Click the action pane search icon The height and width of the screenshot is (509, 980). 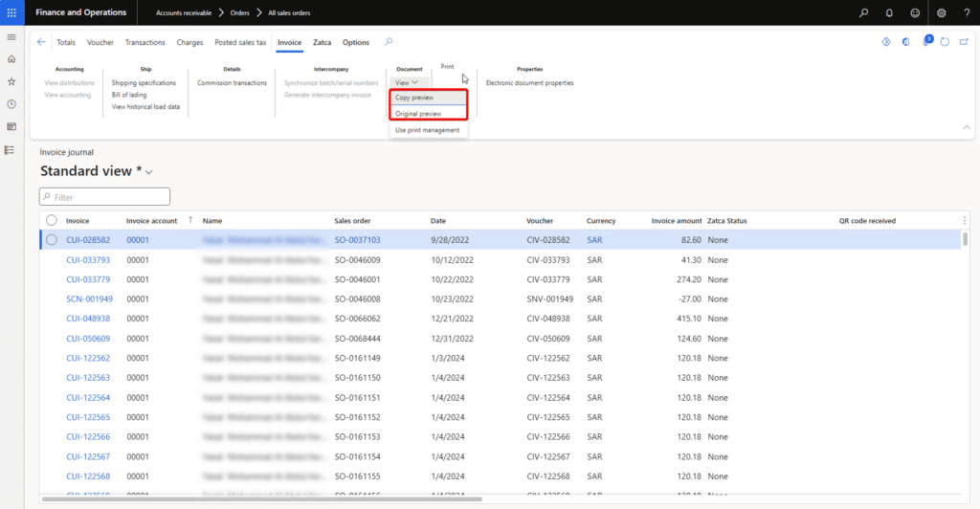389,42
